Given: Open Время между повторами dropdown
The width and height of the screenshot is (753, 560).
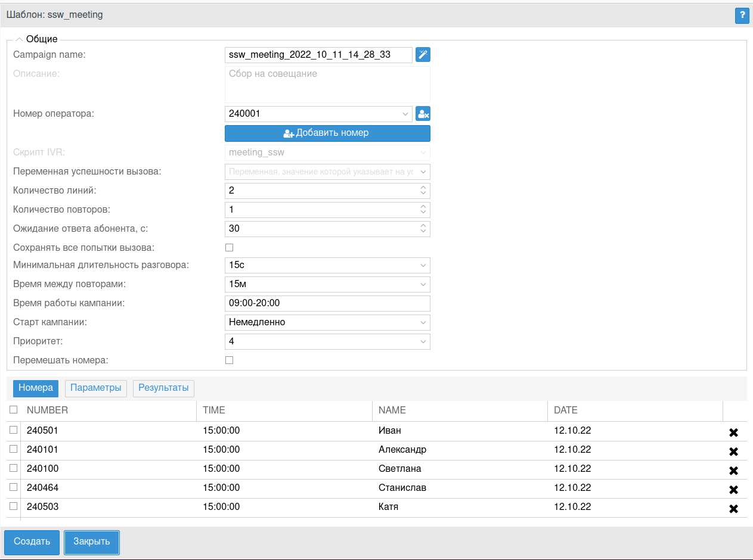Looking at the screenshot, I should click(327, 284).
